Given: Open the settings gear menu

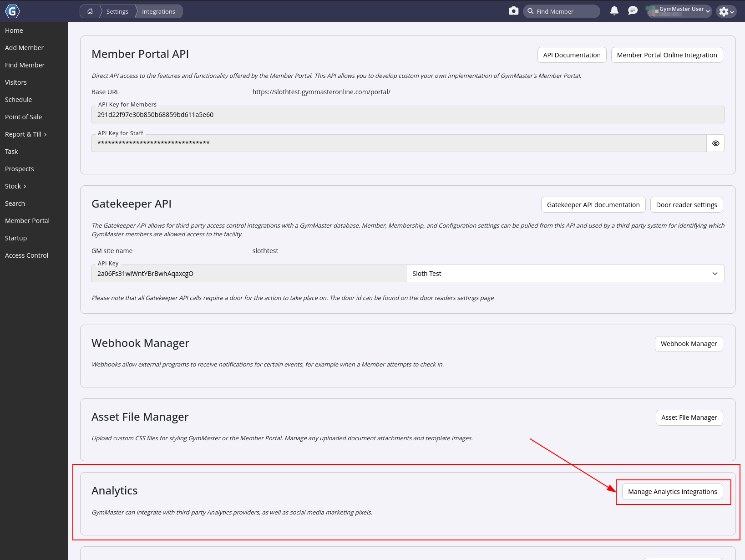Looking at the screenshot, I should 725,11.
